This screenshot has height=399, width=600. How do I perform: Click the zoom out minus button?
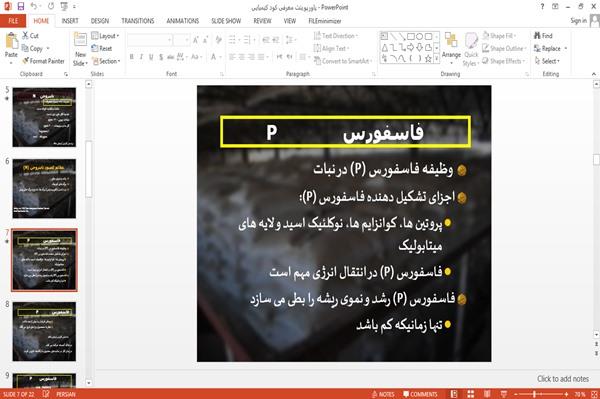(516, 394)
